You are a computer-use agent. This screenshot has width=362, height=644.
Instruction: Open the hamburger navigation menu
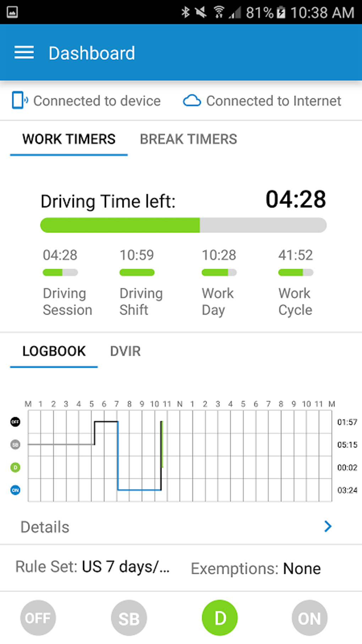[24, 53]
